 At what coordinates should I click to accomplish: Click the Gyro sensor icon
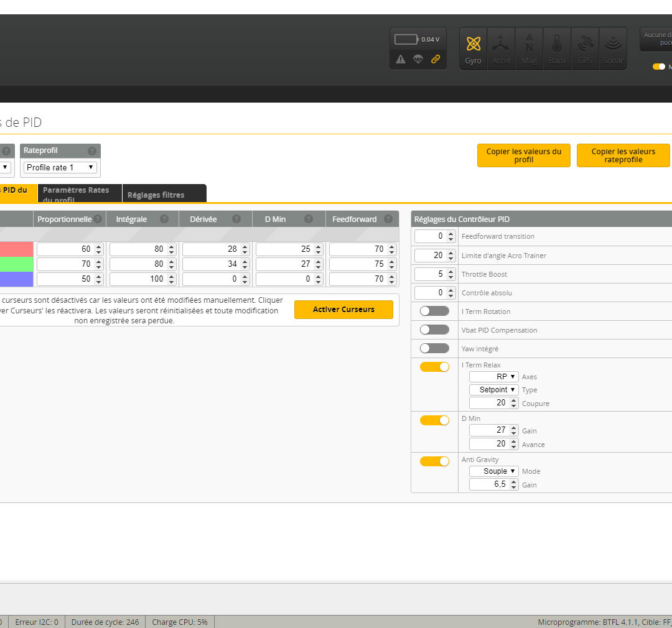pyautogui.click(x=473, y=49)
